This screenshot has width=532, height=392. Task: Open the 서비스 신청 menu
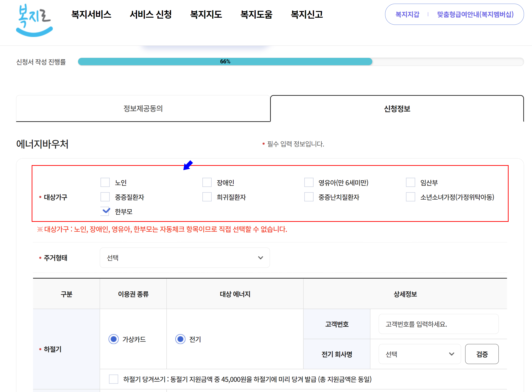pos(151,15)
